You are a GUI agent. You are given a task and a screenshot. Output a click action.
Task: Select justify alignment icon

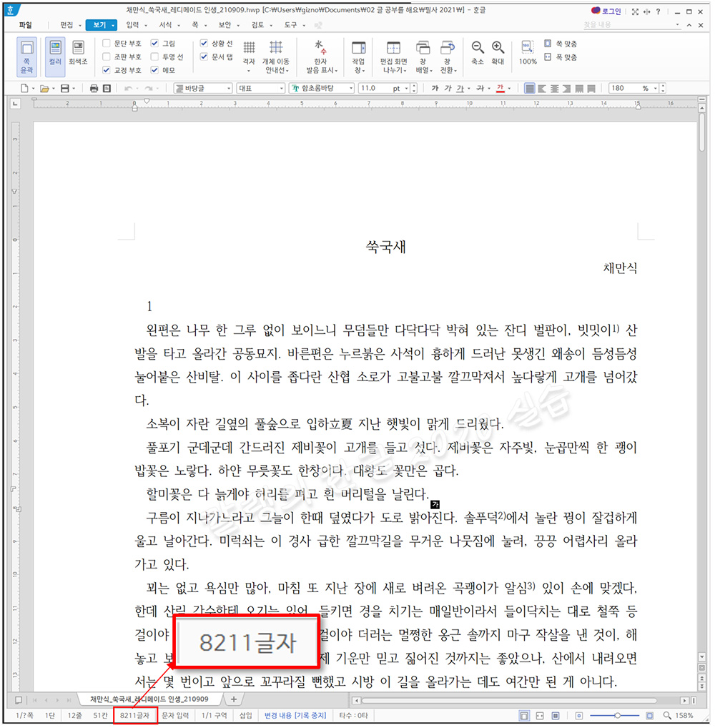click(529, 88)
